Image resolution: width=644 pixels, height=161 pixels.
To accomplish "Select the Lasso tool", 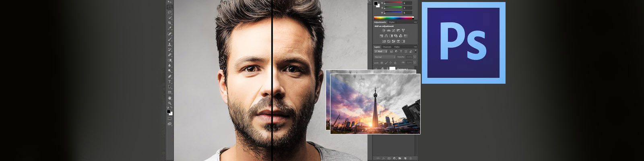I will (169, 12).
